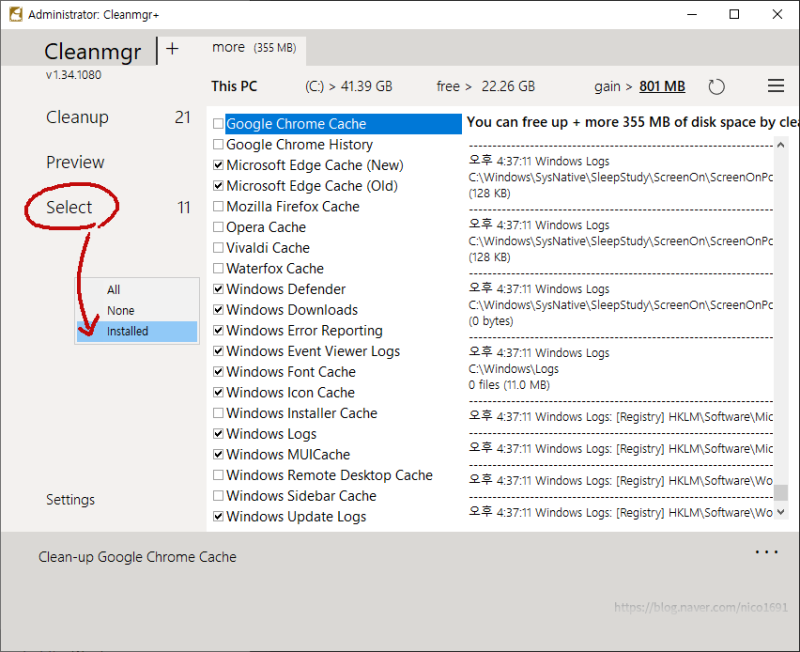Open the Settings section in the sidebar
This screenshot has height=652, width=800.
[x=70, y=499]
